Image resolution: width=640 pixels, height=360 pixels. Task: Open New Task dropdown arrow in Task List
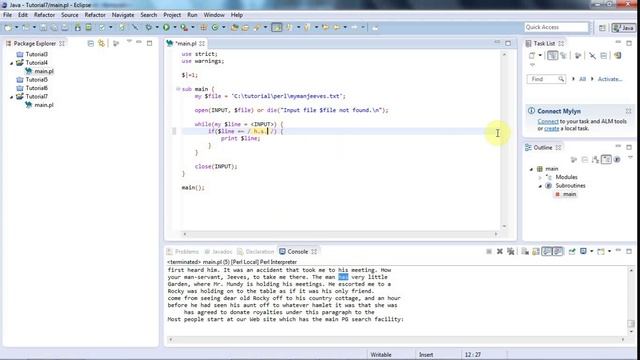point(540,56)
